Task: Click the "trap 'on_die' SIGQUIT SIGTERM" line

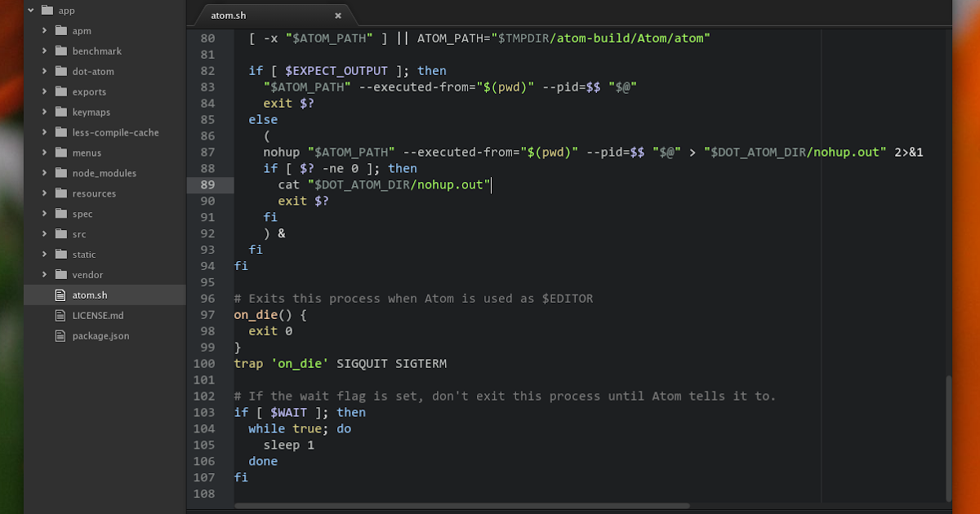Action: tap(341, 364)
